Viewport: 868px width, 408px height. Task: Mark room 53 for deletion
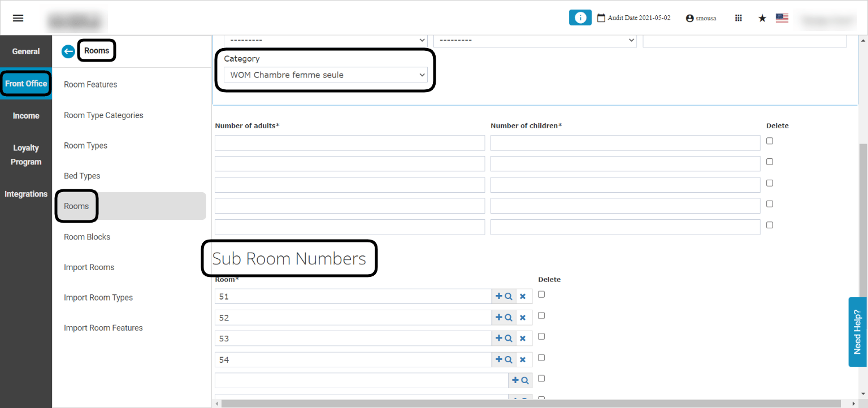click(541, 336)
